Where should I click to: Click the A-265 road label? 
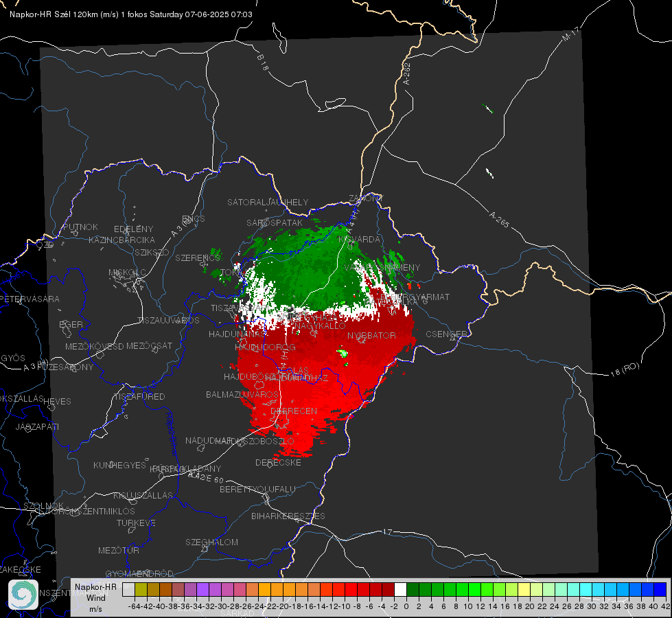point(499,220)
